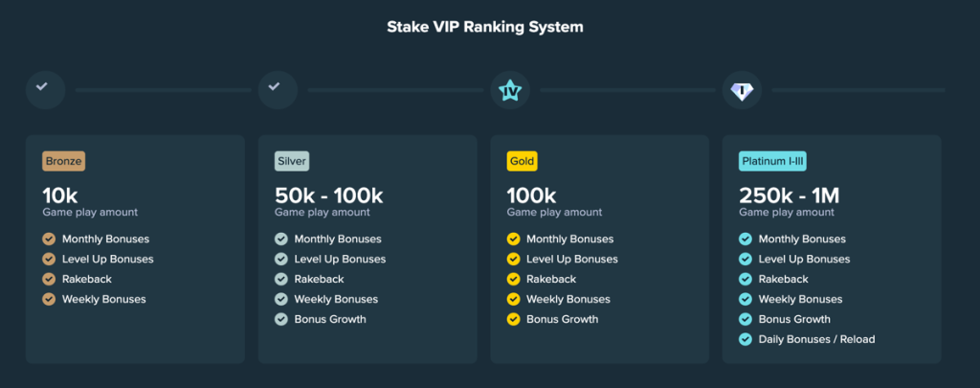Click the Silver tier checkmark circle icon
The image size is (980, 388).
click(x=278, y=89)
